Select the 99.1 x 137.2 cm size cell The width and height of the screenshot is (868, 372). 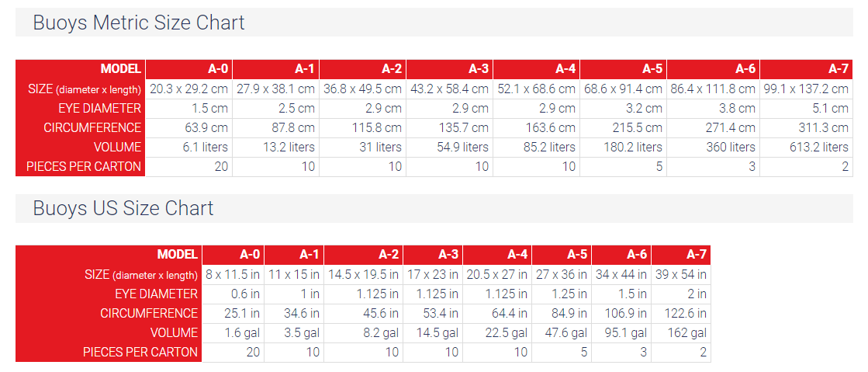[805, 89]
